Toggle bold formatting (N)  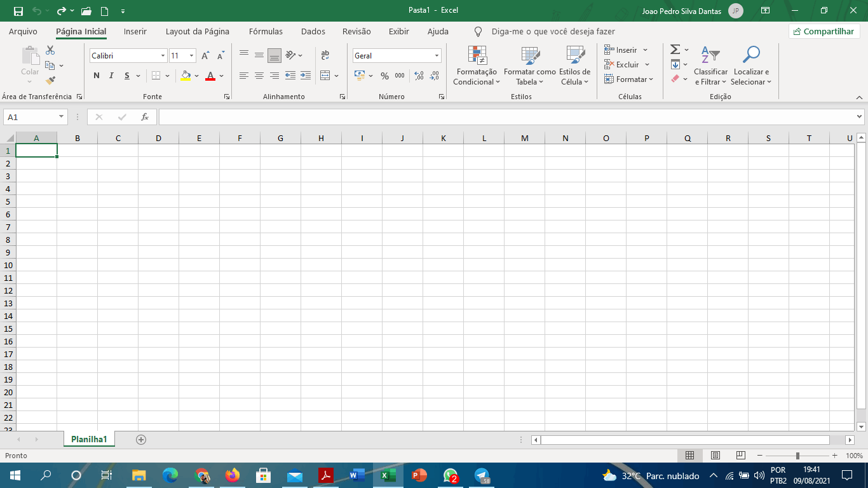(x=97, y=76)
